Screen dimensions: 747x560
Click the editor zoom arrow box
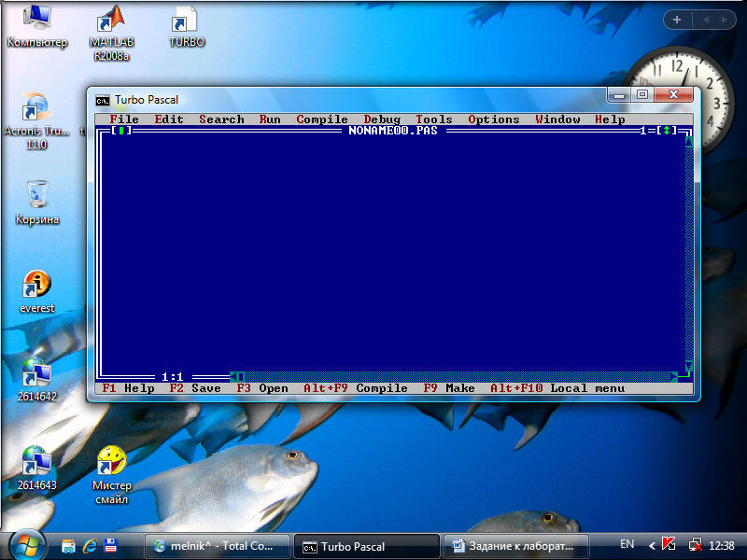tap(666, 130)
